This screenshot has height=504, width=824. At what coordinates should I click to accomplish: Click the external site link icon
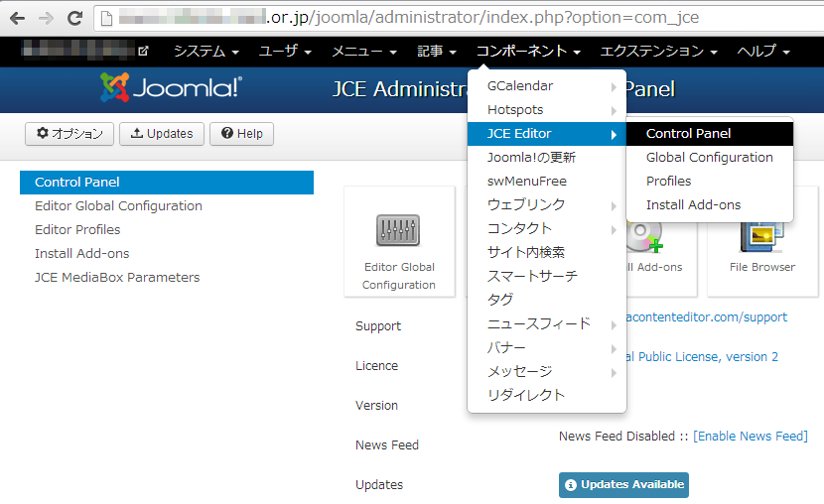point(143,51)
